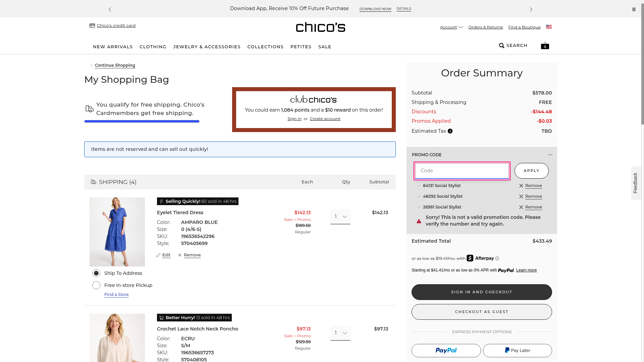Click Checkout As Guest button

pos(481,312)
